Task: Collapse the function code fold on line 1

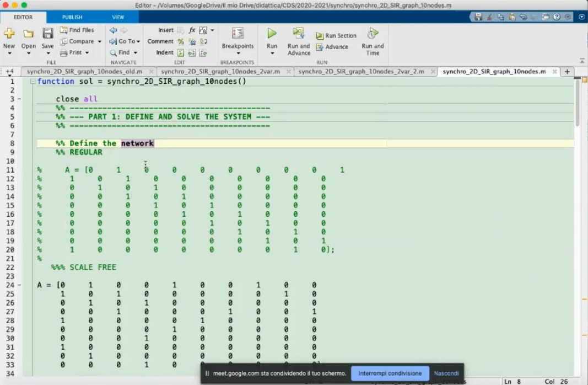Action: click(33, 82)
